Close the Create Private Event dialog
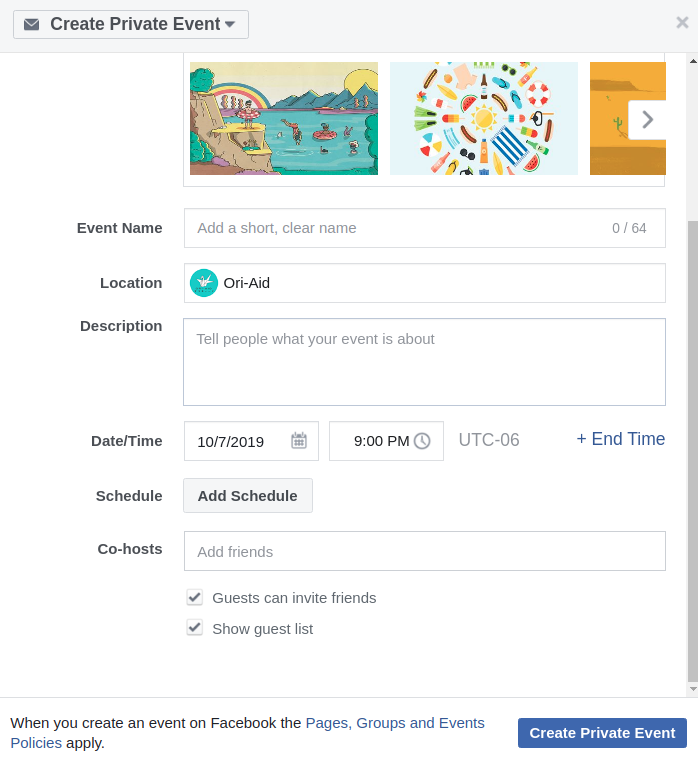This screenshot has height=763, width=698. point(682,23)
